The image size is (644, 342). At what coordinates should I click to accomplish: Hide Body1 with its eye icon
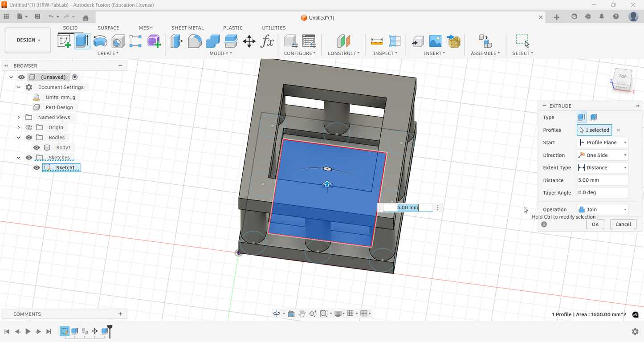click(x=37, y=147)
